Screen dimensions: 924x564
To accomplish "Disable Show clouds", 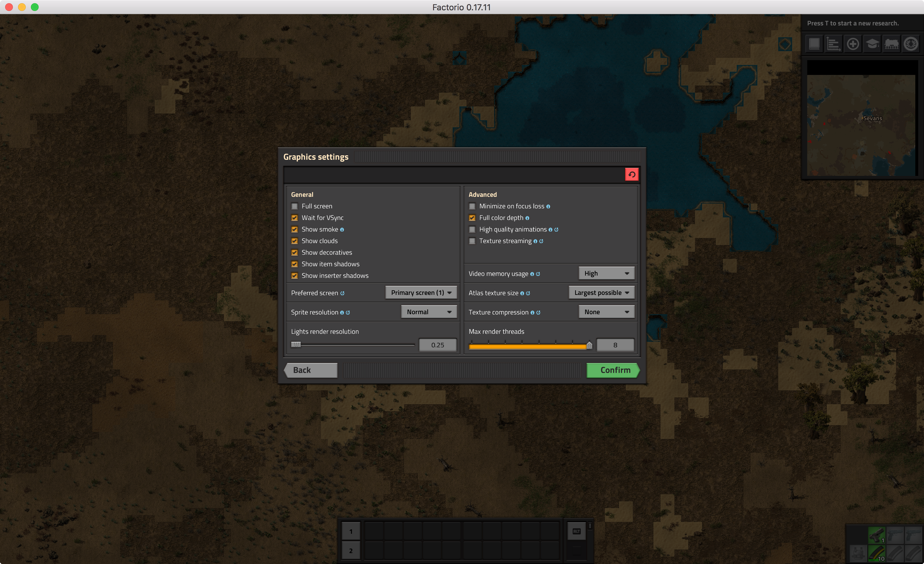I will click(x=294, y=241).
